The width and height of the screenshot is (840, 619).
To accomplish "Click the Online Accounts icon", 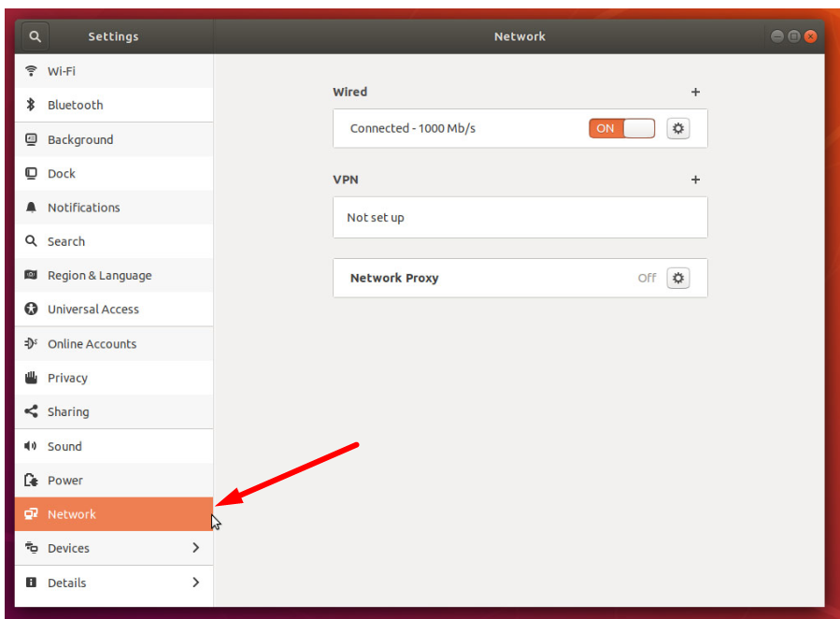I will point(31,343).
